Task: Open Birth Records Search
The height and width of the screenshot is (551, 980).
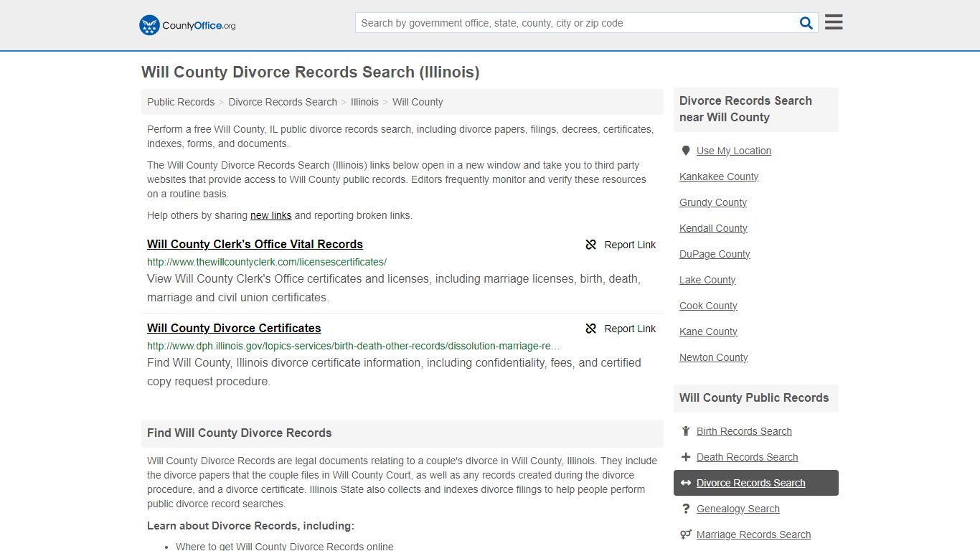Action: point(744,431)
